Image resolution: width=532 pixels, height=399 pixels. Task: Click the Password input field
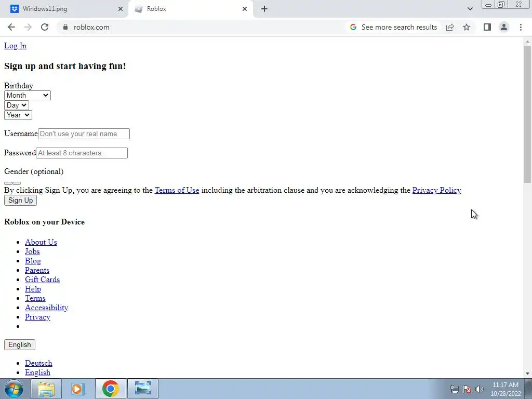(x=82, y=153)
